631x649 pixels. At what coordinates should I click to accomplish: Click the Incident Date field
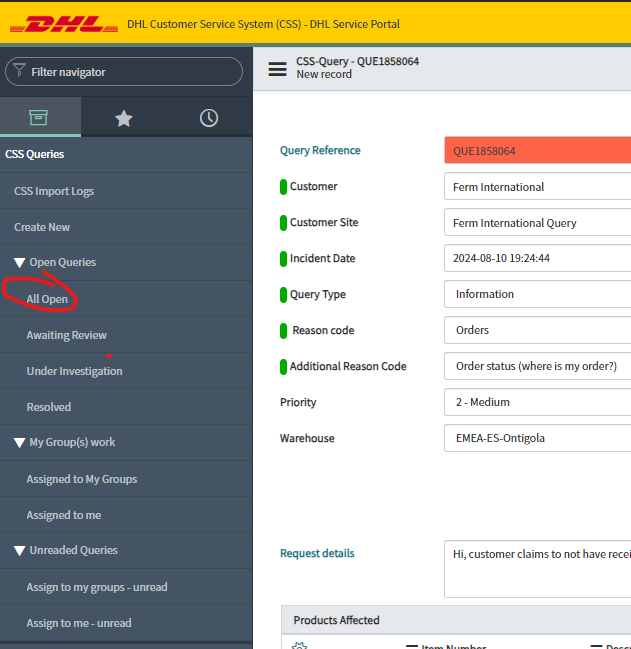click(537, 258)
